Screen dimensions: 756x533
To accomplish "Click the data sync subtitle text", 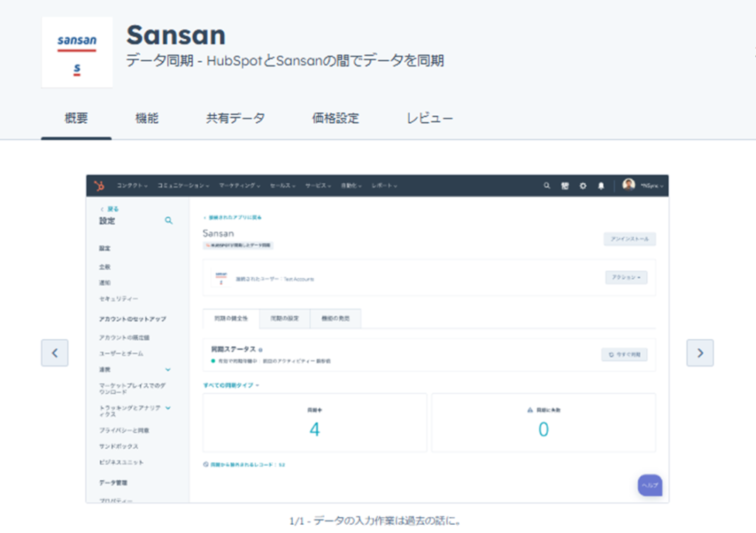I will point(285,61).
